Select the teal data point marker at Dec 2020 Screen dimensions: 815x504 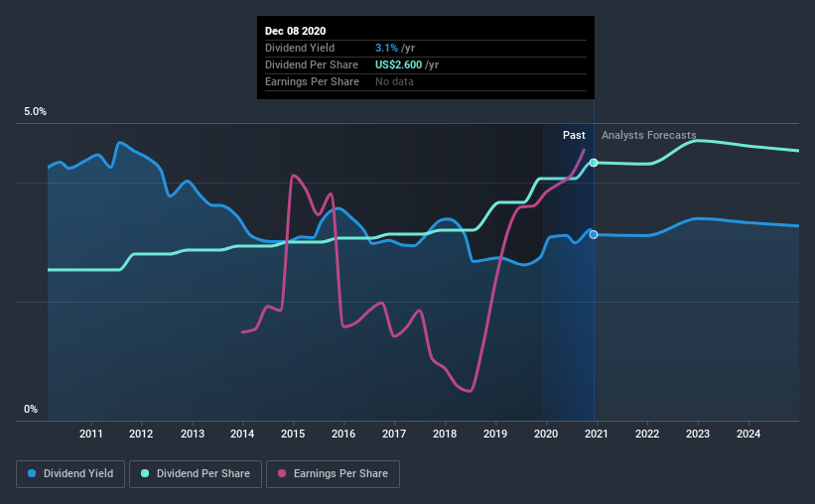[x=594, y=163]
